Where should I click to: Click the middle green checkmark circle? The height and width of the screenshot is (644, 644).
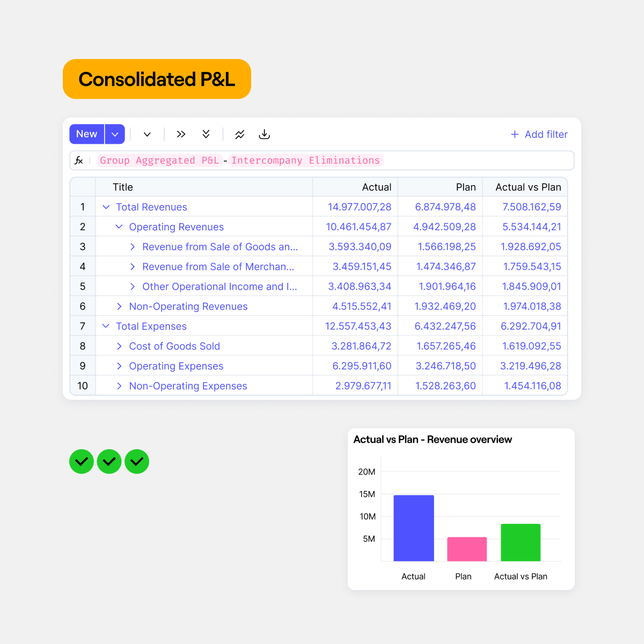coord(109,462)
